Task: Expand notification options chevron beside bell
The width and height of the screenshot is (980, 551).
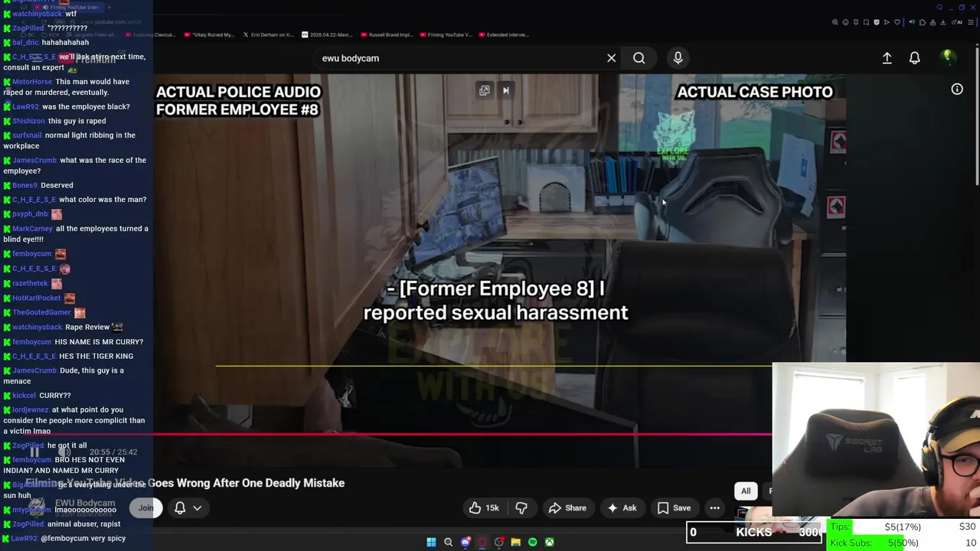Action: [x=198, y=508]
